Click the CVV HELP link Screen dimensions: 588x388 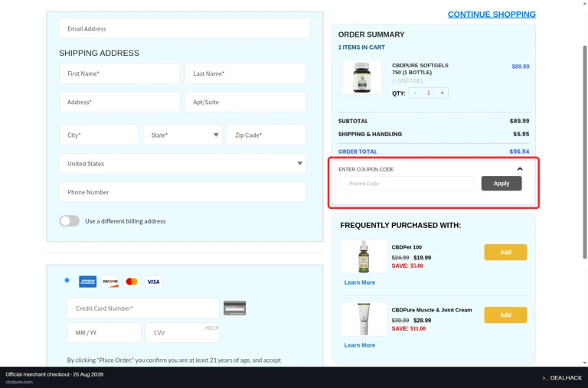[x=211, y=328]
